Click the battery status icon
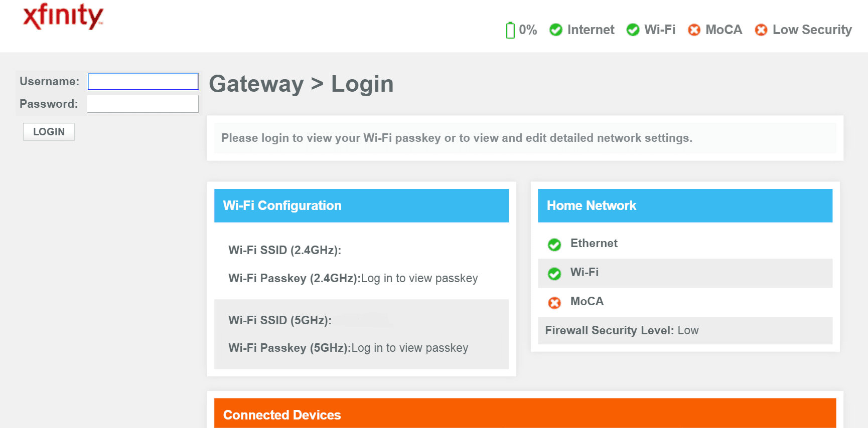The height and width of the screenshot is (428, 868). pyautogui.click(x=510, y=30)
